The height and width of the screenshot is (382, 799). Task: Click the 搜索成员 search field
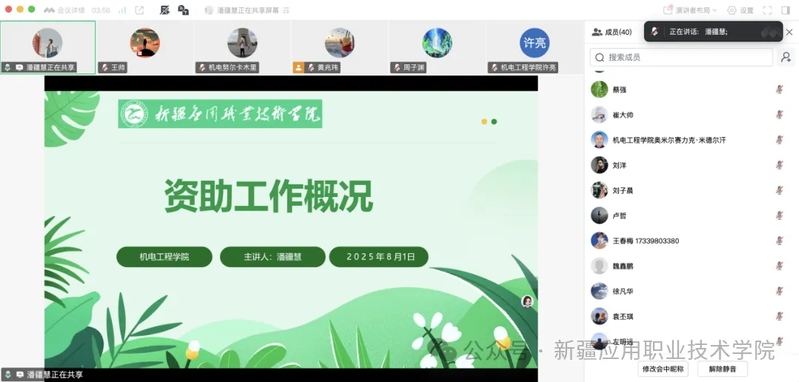[x=681, y=58]
